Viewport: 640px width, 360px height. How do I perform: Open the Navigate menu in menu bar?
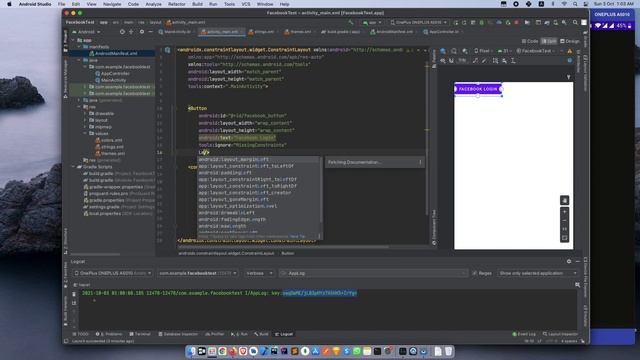(x=112, y=4)
